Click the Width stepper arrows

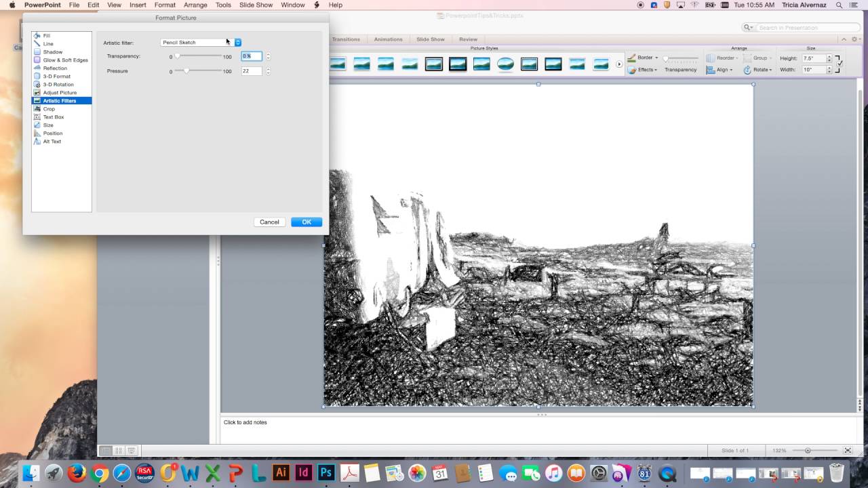[829, 70]
